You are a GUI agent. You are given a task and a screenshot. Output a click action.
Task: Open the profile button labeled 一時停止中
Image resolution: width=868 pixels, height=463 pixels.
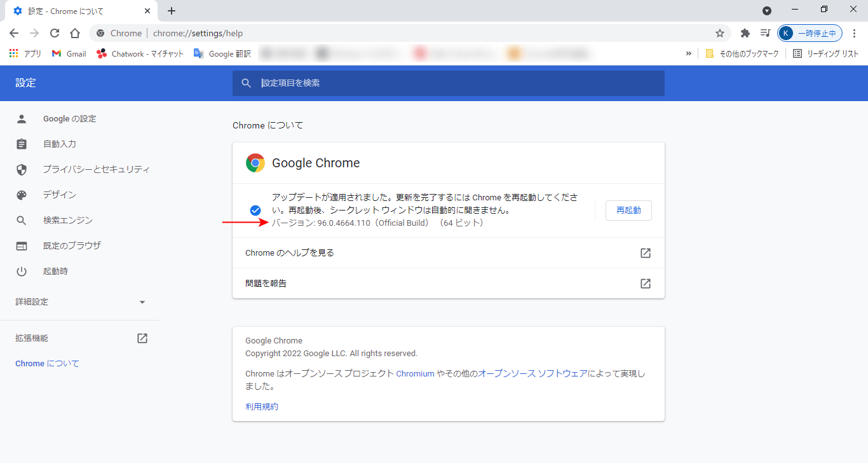(x=810, y=33)
